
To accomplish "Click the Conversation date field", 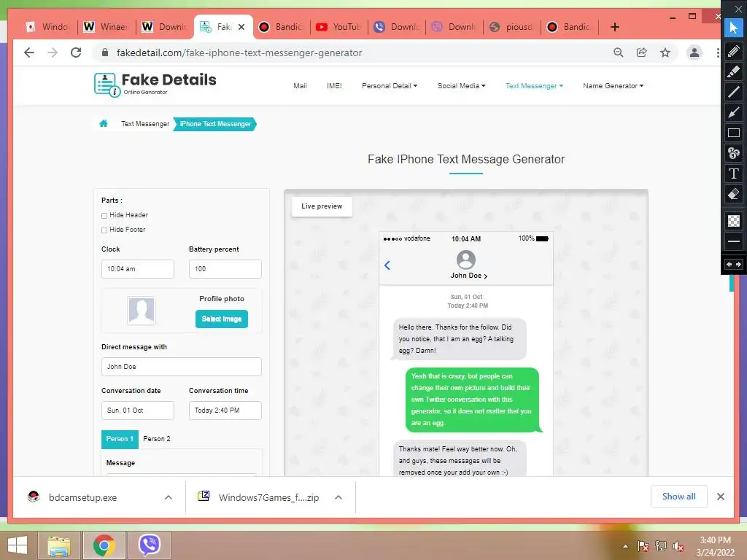I will [x=138, y=411].
